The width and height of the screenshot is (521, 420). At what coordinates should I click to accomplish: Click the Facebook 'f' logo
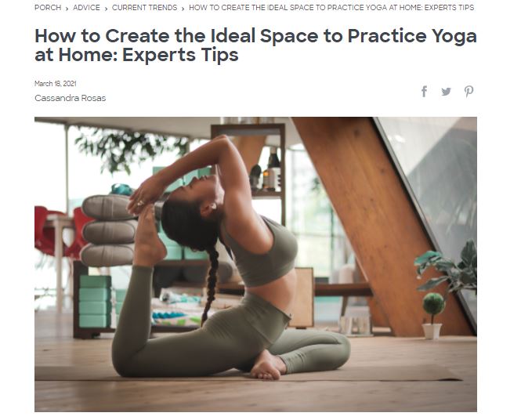(424, 92)
